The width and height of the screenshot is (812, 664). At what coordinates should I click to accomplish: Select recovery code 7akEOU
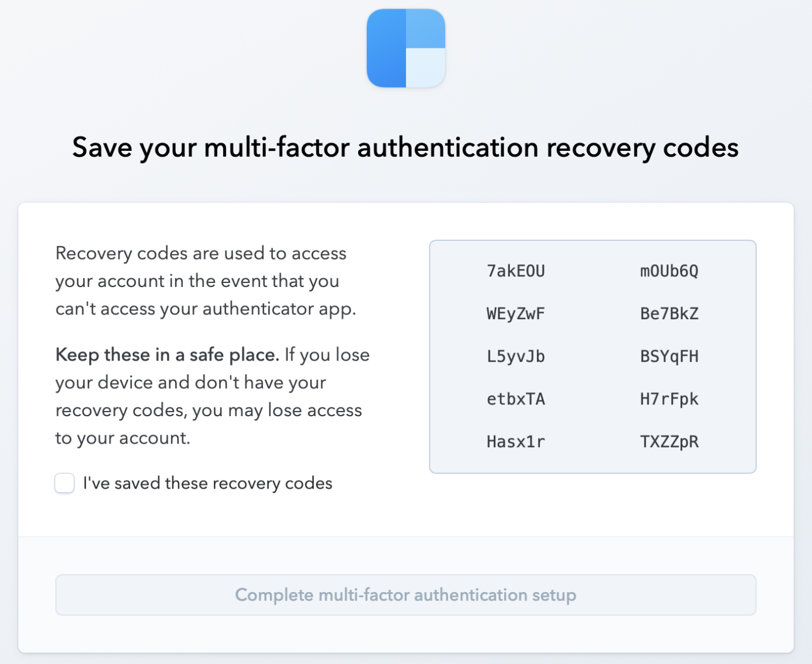(x=516, y=271)
